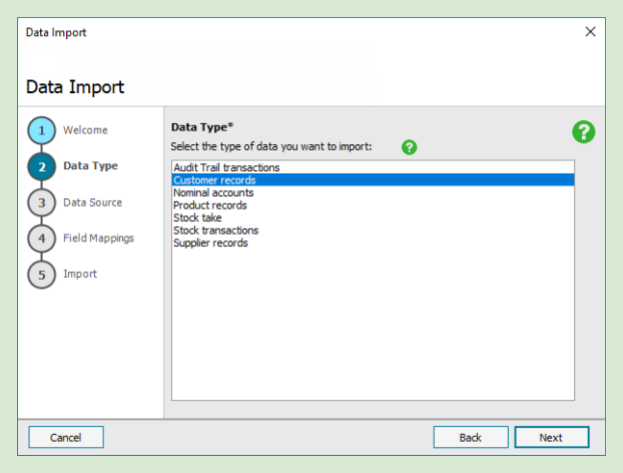Go to previous step with Back
This screenshot has height=473, width=623.
470,437
